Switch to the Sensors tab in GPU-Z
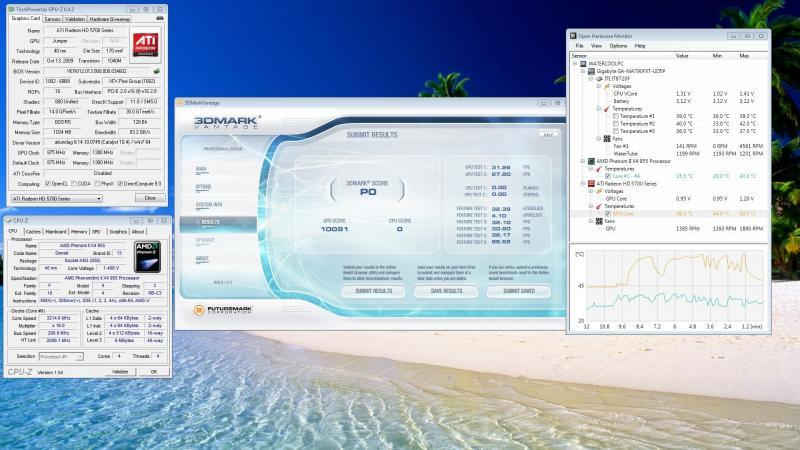 pos(52,19)
